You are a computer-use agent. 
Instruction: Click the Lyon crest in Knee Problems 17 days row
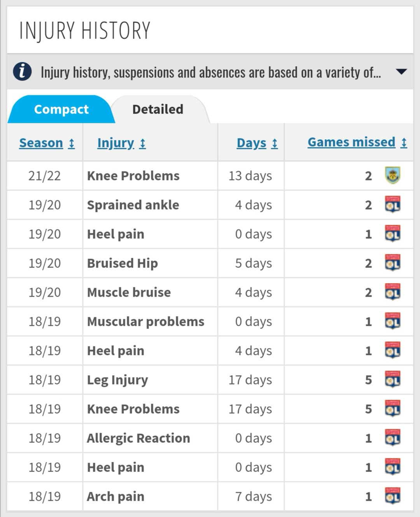tap(392, 409)
